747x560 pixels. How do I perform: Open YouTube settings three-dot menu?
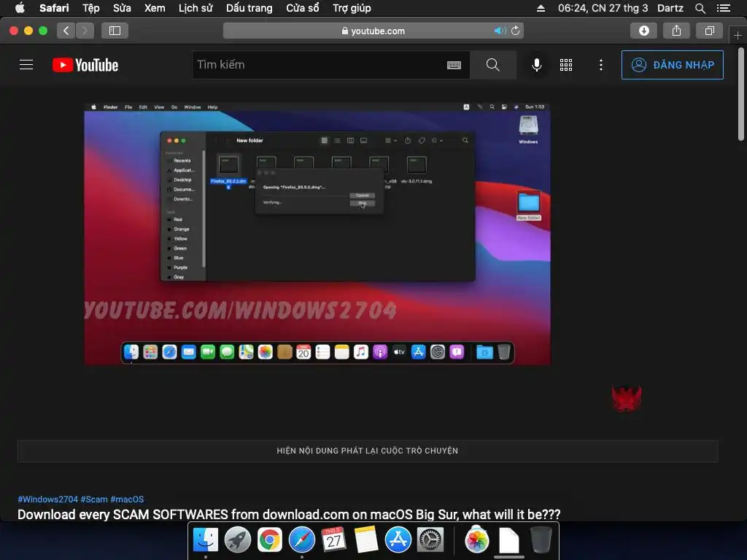pyautogui.click(x=601, y=65)
